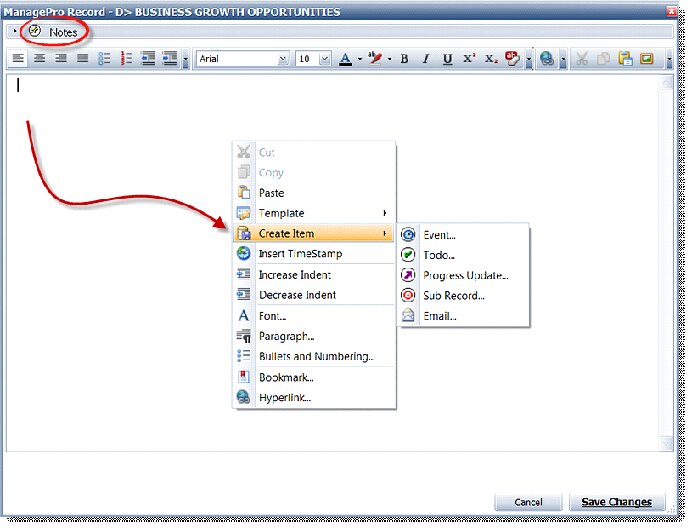The height and width of the screenshot is (531, 694).
Task: Select Create Item menu entry
Action: (314, 233)
